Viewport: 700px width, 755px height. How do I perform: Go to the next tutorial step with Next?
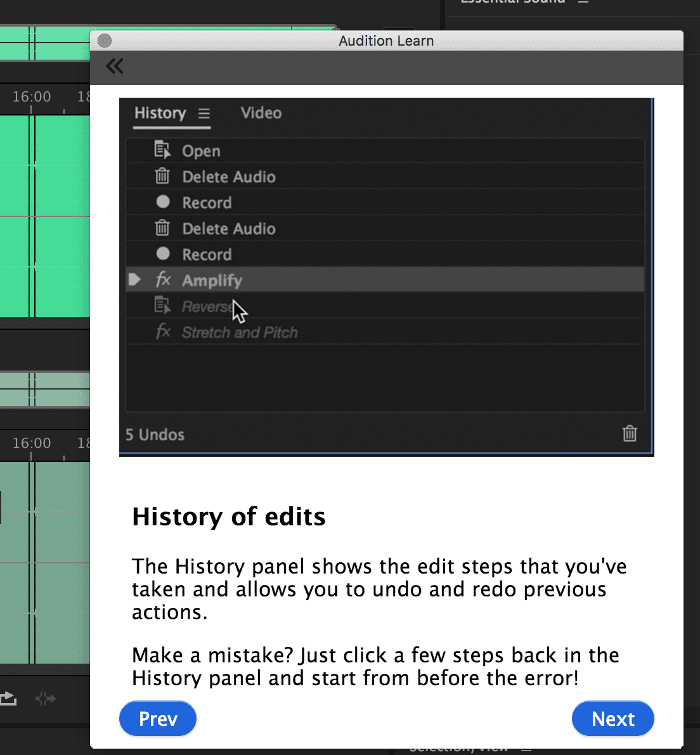(612, 718)
